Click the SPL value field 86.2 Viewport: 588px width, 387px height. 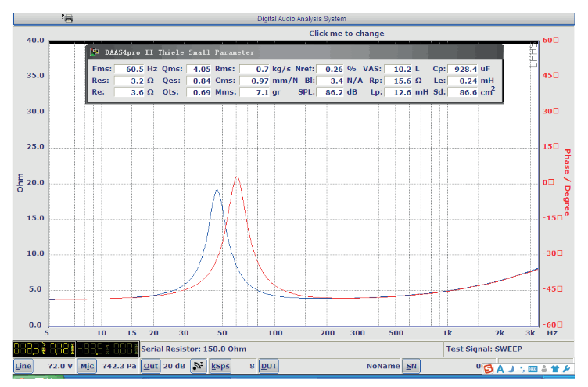[330, 92]
